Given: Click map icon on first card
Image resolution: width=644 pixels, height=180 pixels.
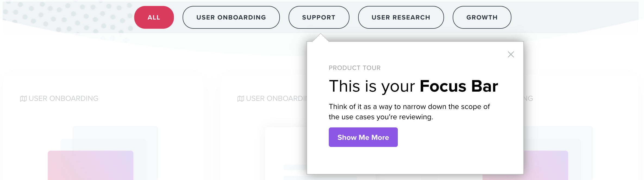Looking at the screenshot, I should click(x=23, y=99).
